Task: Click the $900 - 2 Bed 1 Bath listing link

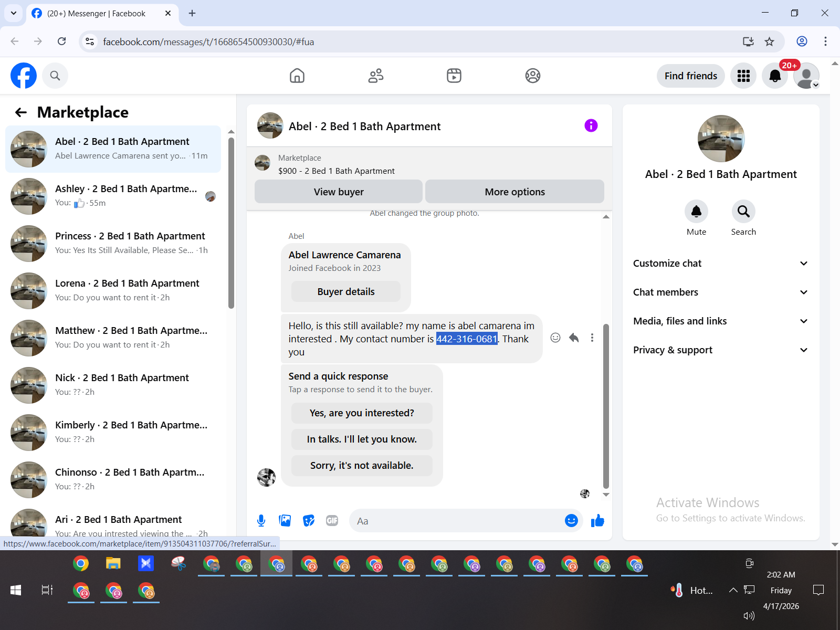Action: [x=337, y=171]
